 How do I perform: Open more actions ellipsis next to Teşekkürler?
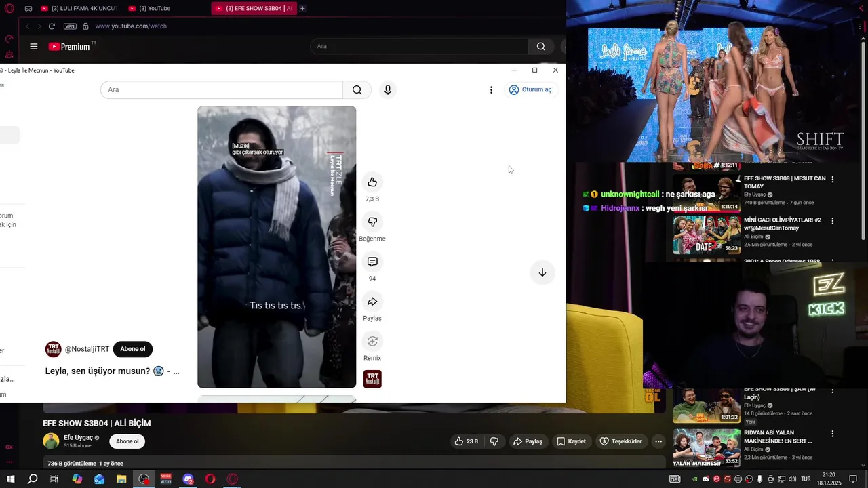[x=658, y=441]
